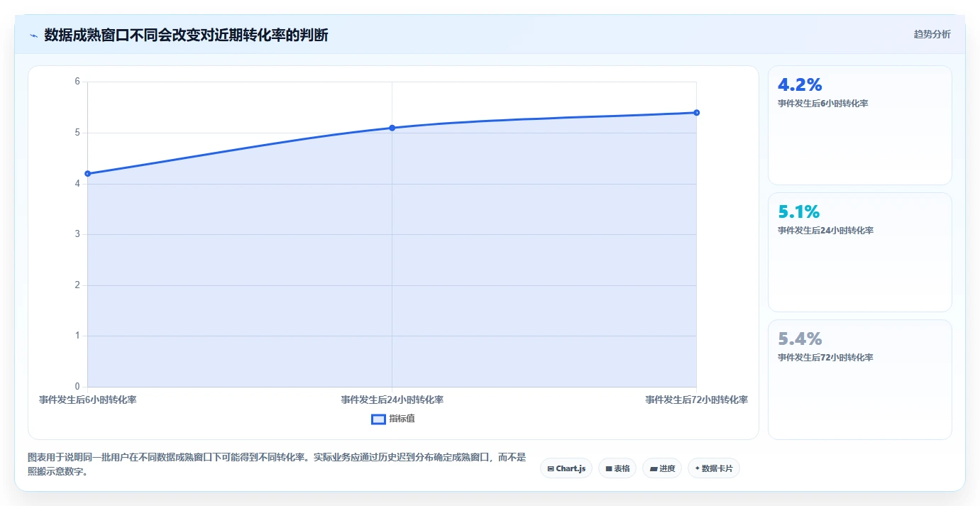Open the Chart.js chip
The height and width of the screenshot is (506, 980).
click(566, 468)
